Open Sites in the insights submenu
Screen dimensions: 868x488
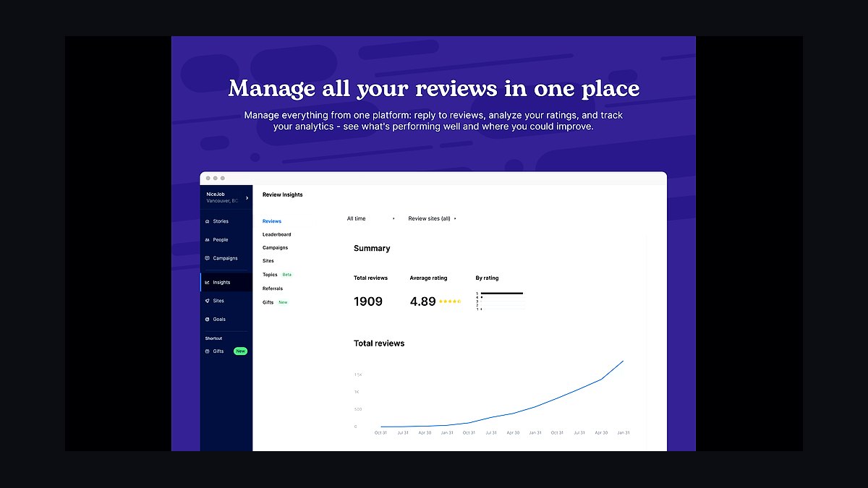268,261
